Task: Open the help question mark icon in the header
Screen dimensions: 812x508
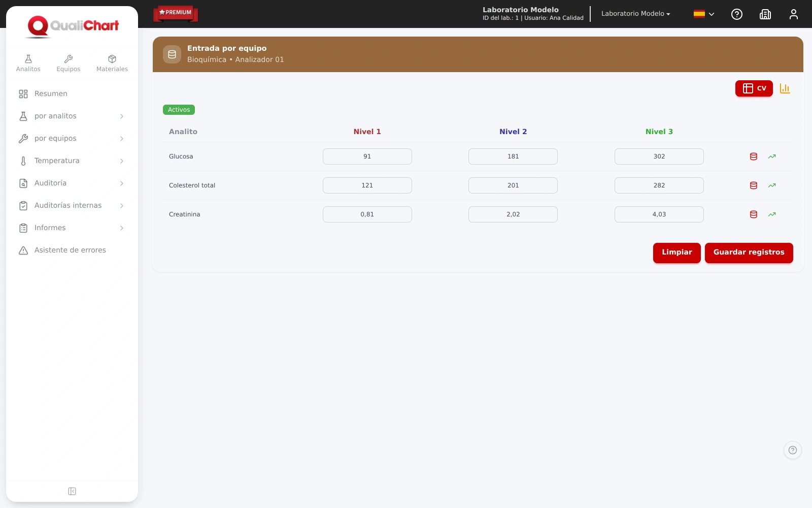Action: (x=737, y=14)
